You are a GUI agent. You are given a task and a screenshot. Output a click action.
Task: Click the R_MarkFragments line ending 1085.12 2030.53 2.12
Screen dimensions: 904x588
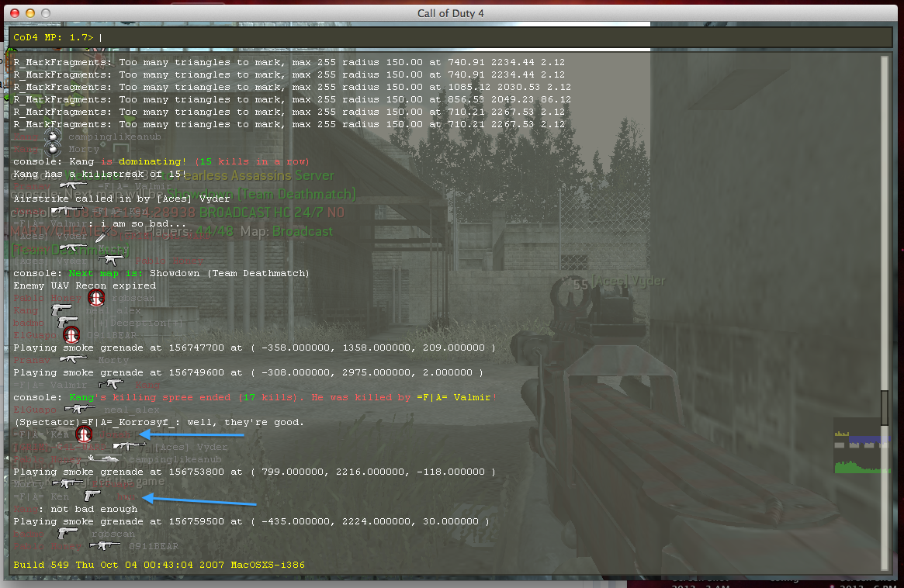(x=292, y=87)
